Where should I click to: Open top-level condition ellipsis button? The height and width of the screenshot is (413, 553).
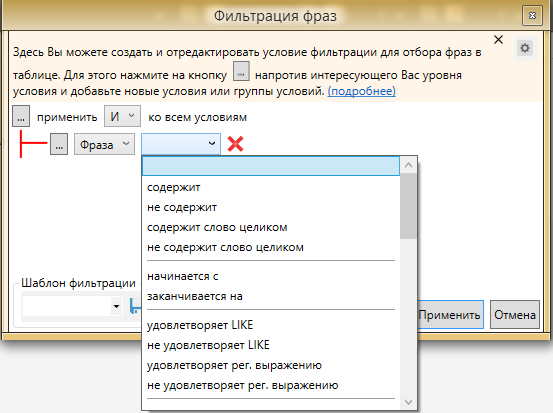(21, 116)
